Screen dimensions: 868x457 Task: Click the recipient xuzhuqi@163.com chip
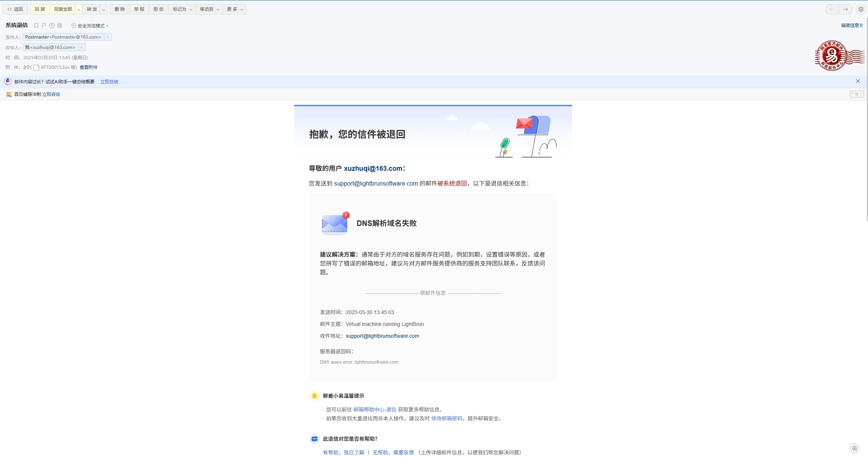click(50, 47)
